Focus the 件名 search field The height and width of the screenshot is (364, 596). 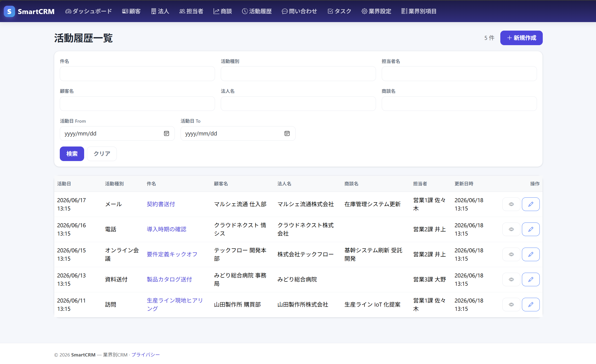coord(137,74)
